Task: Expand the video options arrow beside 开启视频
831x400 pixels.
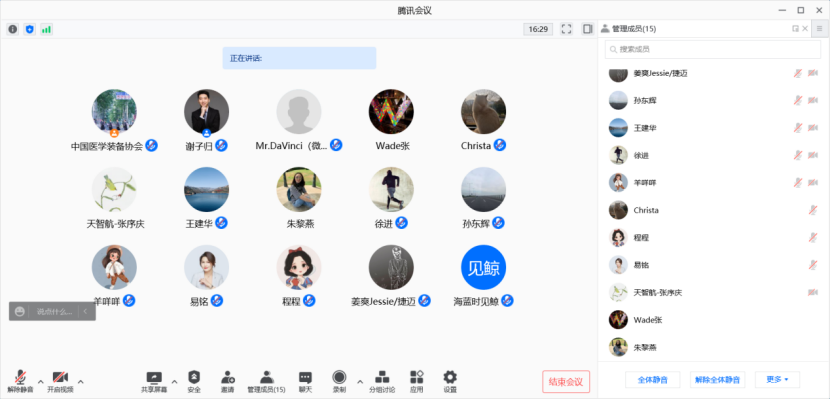Action: click(81, 381)
